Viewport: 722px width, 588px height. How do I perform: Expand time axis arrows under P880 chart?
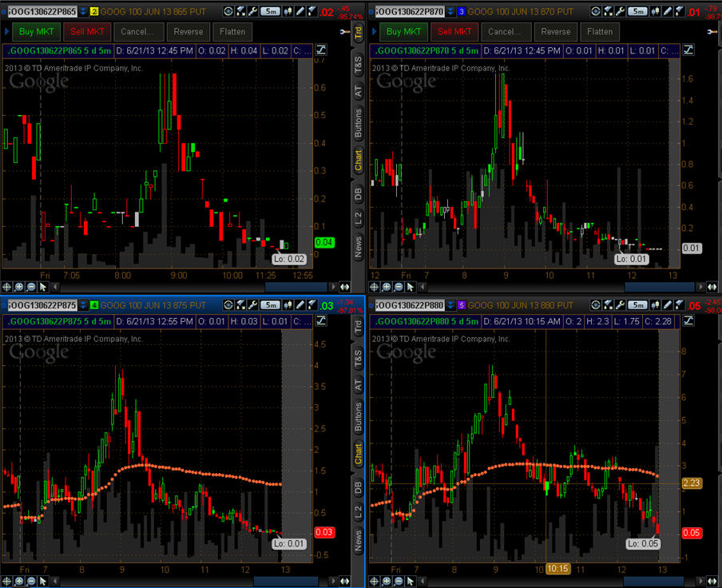tap(712, 581)
